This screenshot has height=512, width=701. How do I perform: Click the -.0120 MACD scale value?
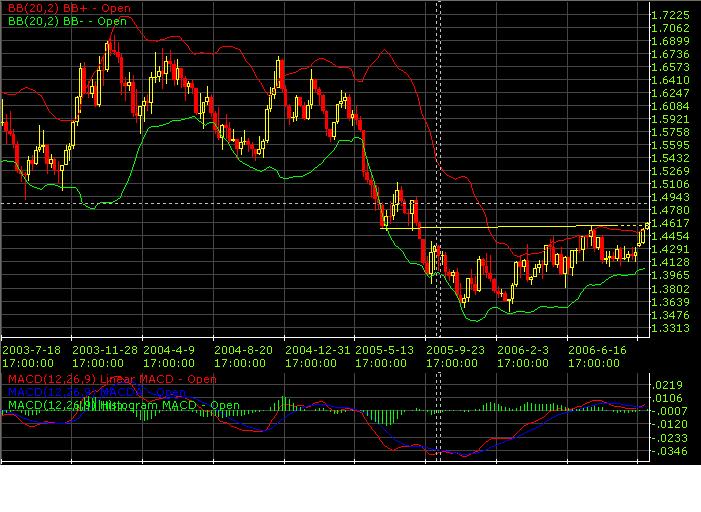668,424
